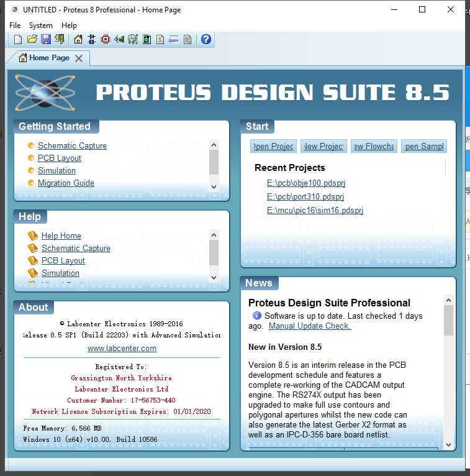The width and height of the screenshot is (470, 476).
Task: Click the Help list down arrow
Action: pyautogui.click(x=214, y=278)
